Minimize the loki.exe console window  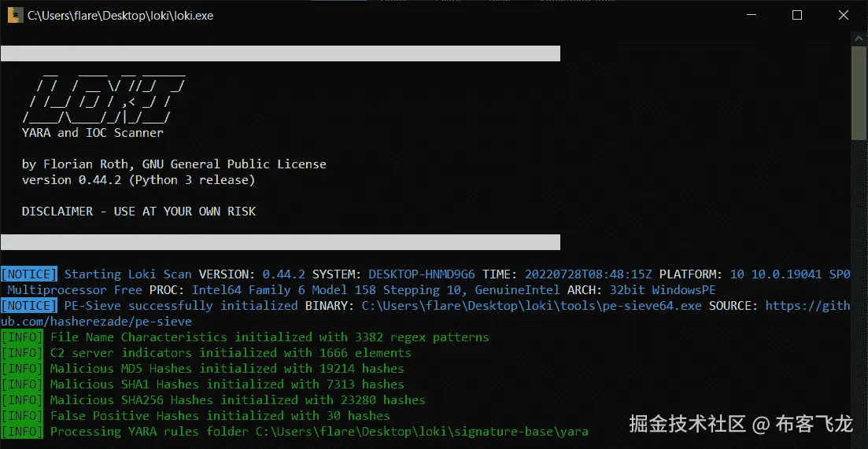(x=750, y=16)
